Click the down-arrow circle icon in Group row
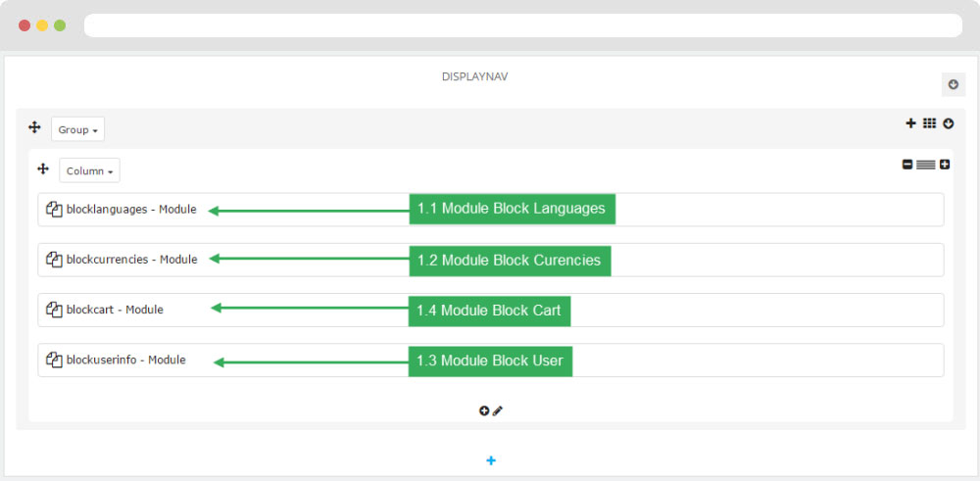980x481 pixels. [x=948, y=123]
